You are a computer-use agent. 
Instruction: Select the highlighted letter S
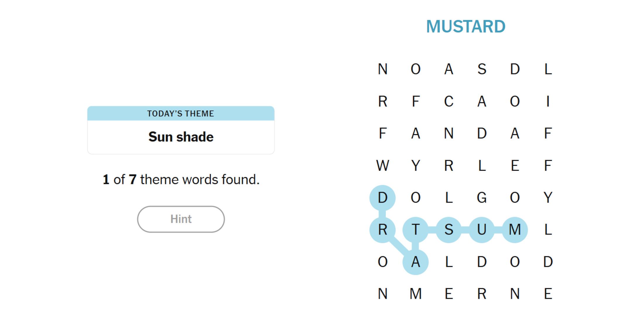pyautogui.click(x=449, y=230)
